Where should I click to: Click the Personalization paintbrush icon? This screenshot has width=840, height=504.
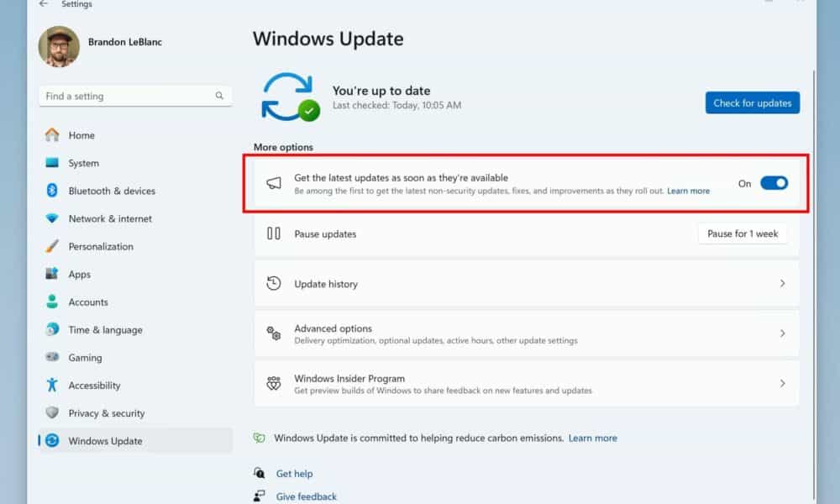(x=52, y=246)
